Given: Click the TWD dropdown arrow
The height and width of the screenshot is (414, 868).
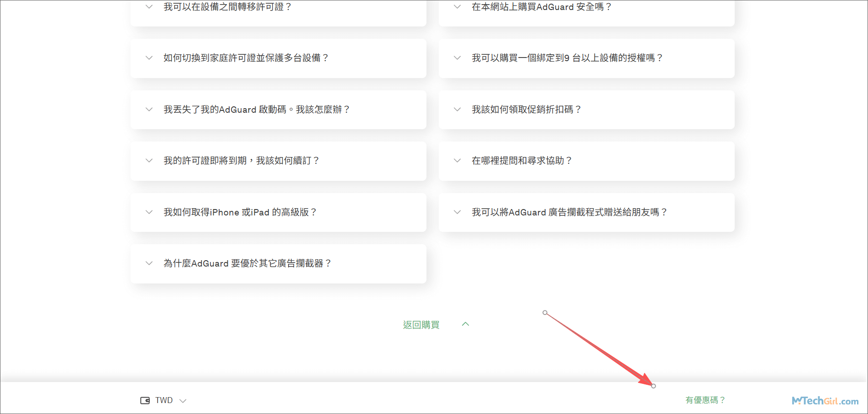Looking at the screenshot, I should [183, 401].
